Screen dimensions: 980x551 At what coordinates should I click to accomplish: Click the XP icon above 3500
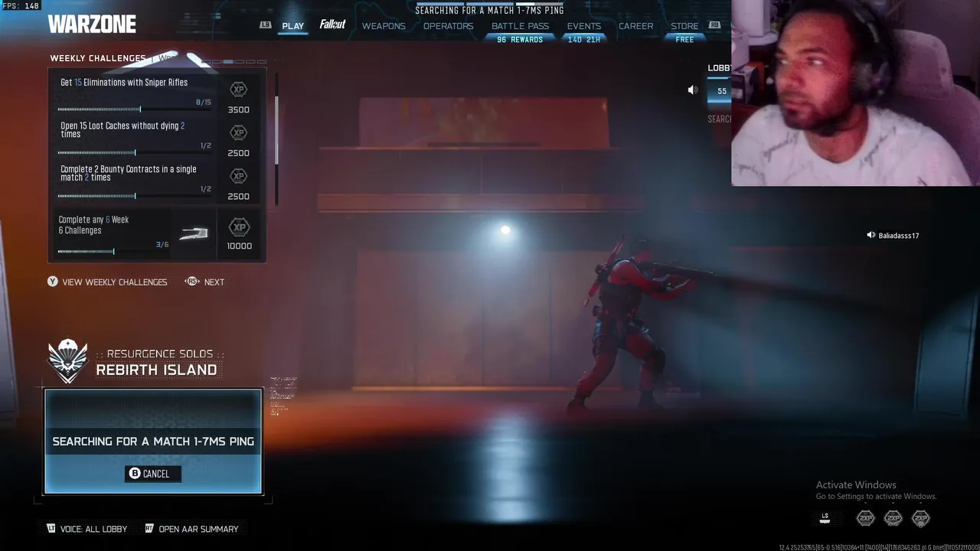pyautogui.click(x=239, y=90)
